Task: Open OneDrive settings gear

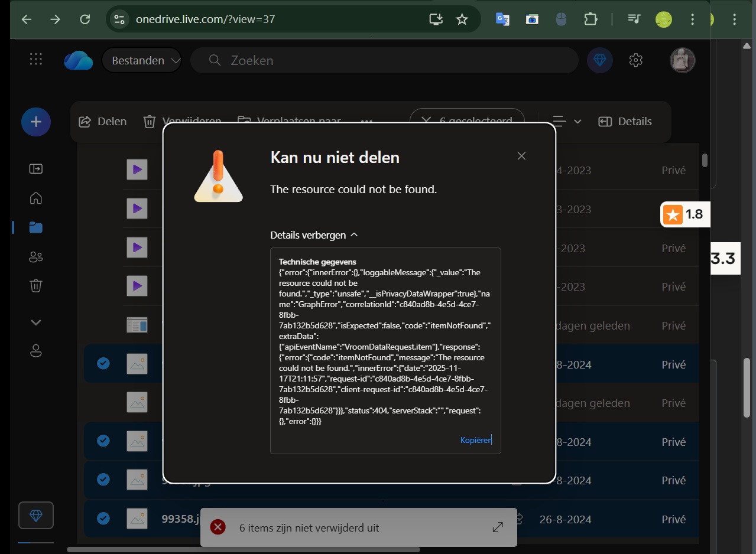Action: click(x=636, y=60)
